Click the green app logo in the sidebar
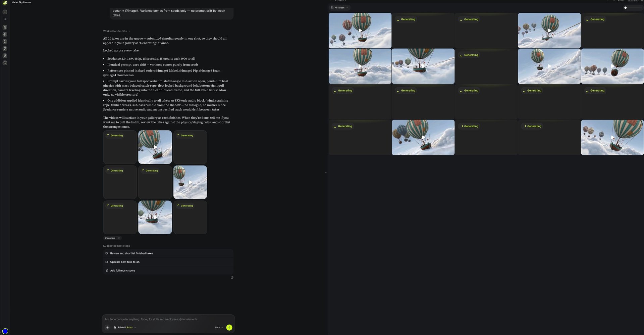Viewport: 644px width, 335px height. (5, 3)
